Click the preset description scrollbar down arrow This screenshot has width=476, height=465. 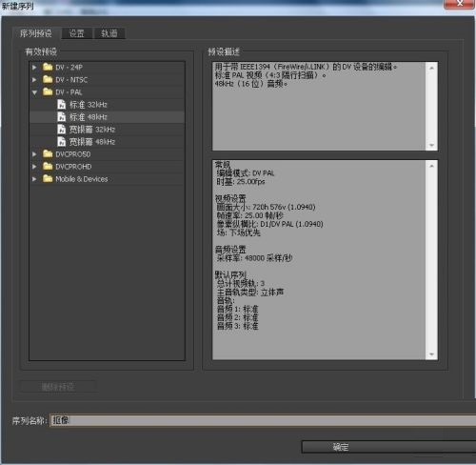click(431, 145)
